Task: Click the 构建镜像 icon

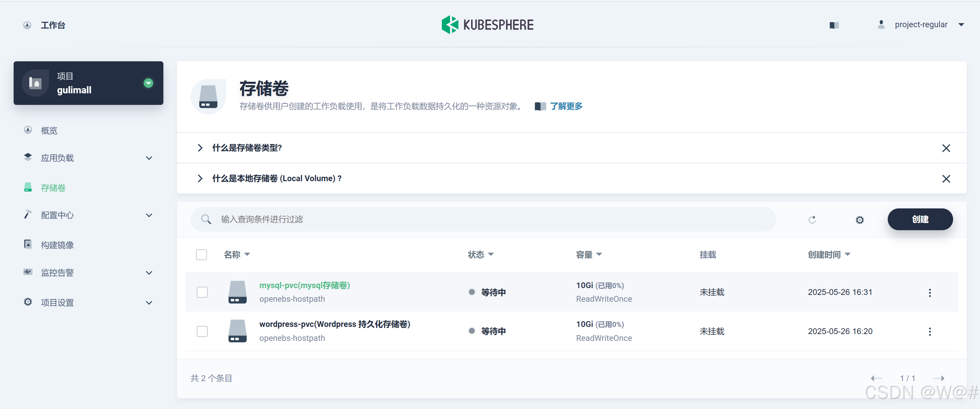Action: (28, 244)
